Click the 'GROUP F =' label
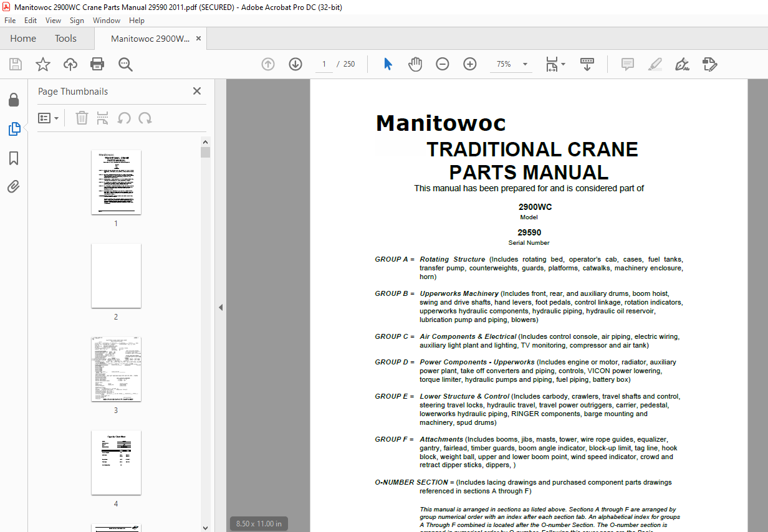The height and width of the screenshot is (532, 768). click(x=394, y=439)
